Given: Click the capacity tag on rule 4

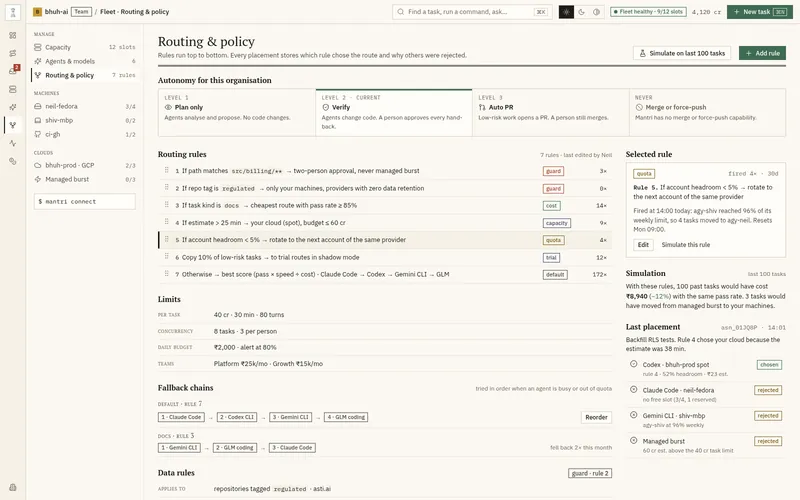Looking at the screenshot, I should [x=557, y=223].
